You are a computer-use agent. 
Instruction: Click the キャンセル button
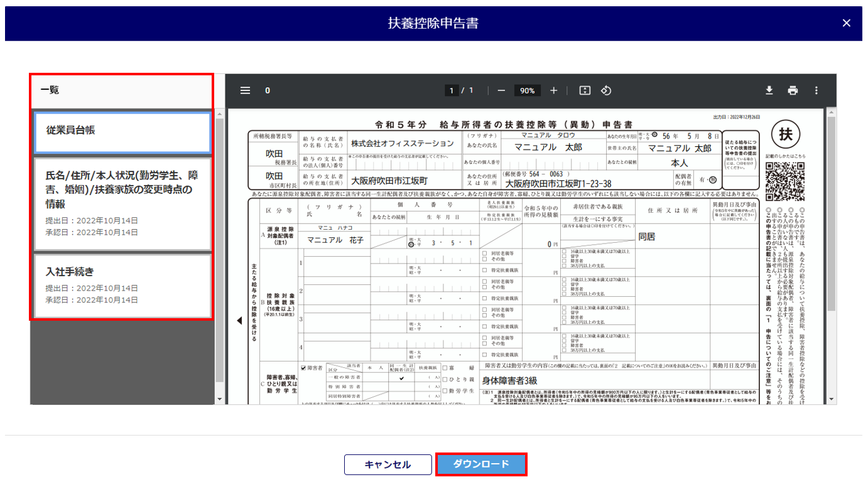coord(388,464)
